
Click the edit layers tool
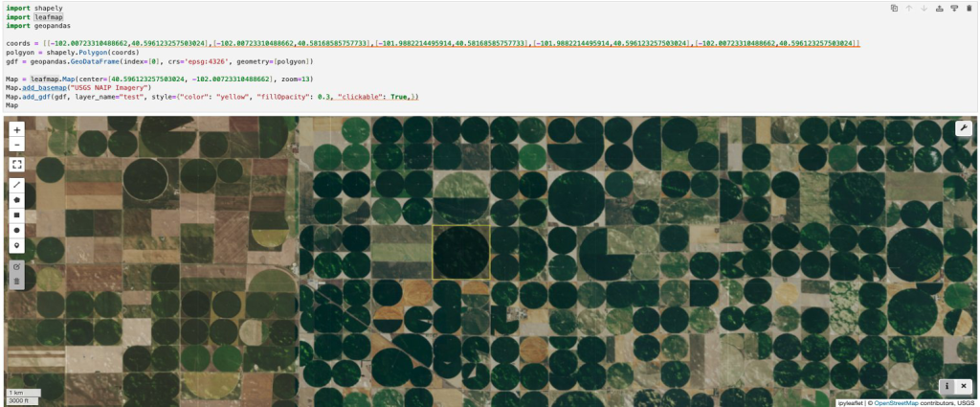[x=16, y=265]
